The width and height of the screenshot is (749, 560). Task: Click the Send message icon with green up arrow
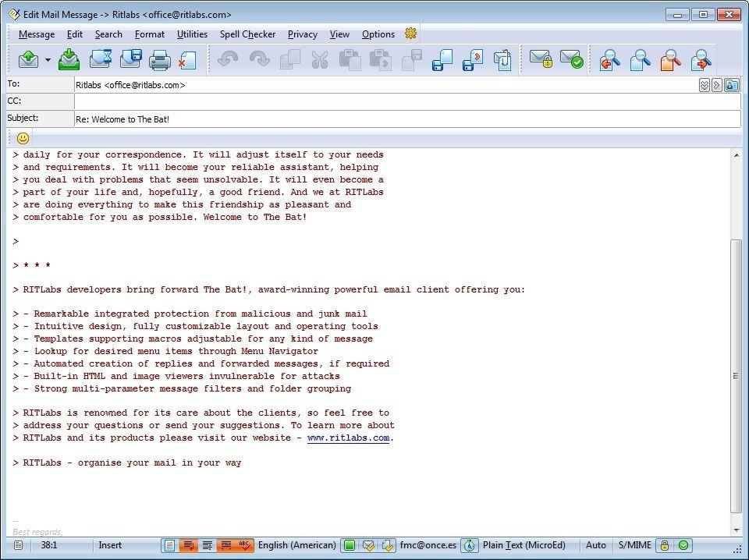[28, 60]
